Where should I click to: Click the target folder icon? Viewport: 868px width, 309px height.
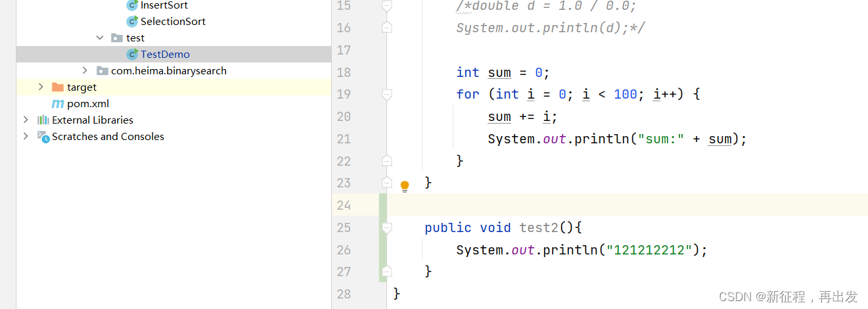[58, 87]
